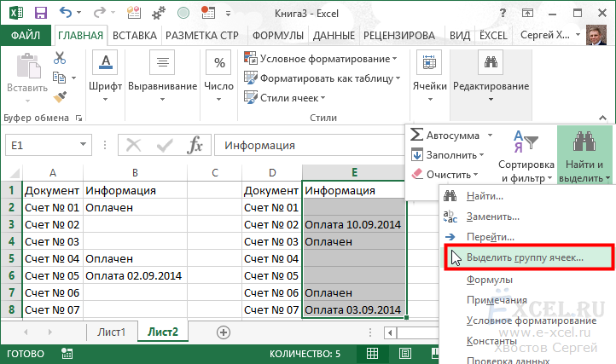Click the Copy icon
616x364 pixels.
coord(60,78)
